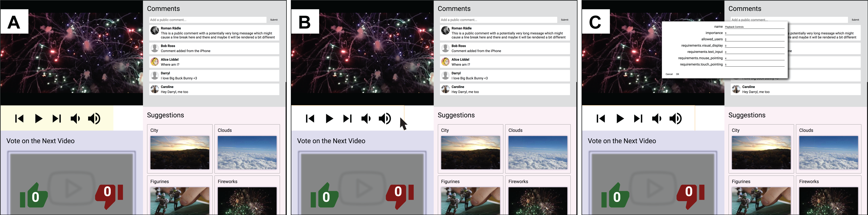Screen dimensions: 868x215
Task: Open City suggestion thumbnail in panel A
Action: [x=180, y=153]
